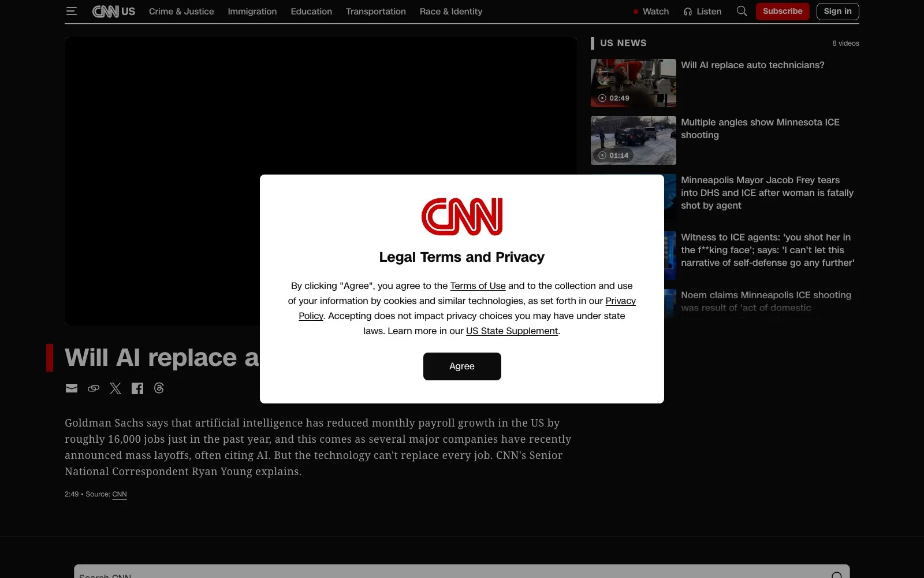Open the hamburger navigation menu
The height and width of the screenshot is (578, 924).
pyautogui.click(x=72, y=11)
